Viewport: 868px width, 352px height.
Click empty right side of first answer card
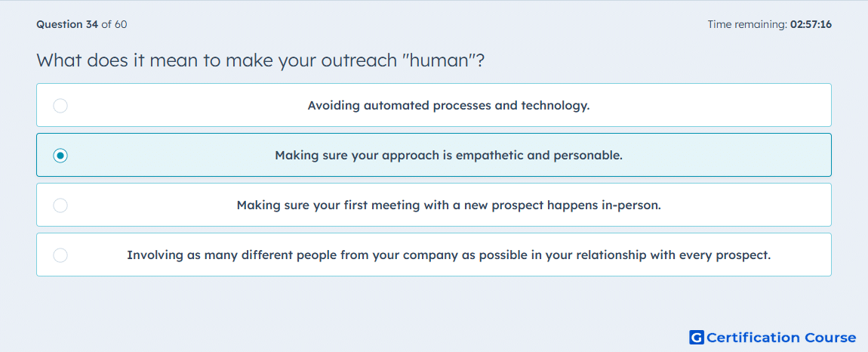coord(714,105)
